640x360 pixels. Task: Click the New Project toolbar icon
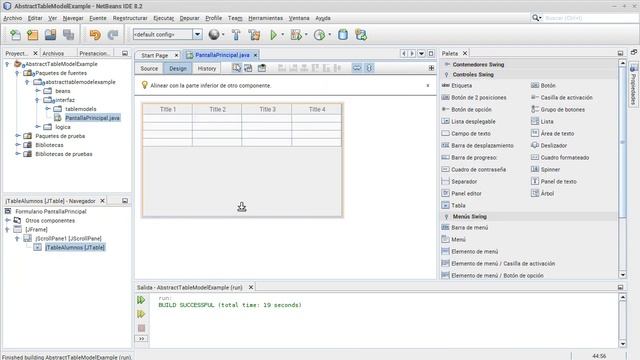point(33,35)
